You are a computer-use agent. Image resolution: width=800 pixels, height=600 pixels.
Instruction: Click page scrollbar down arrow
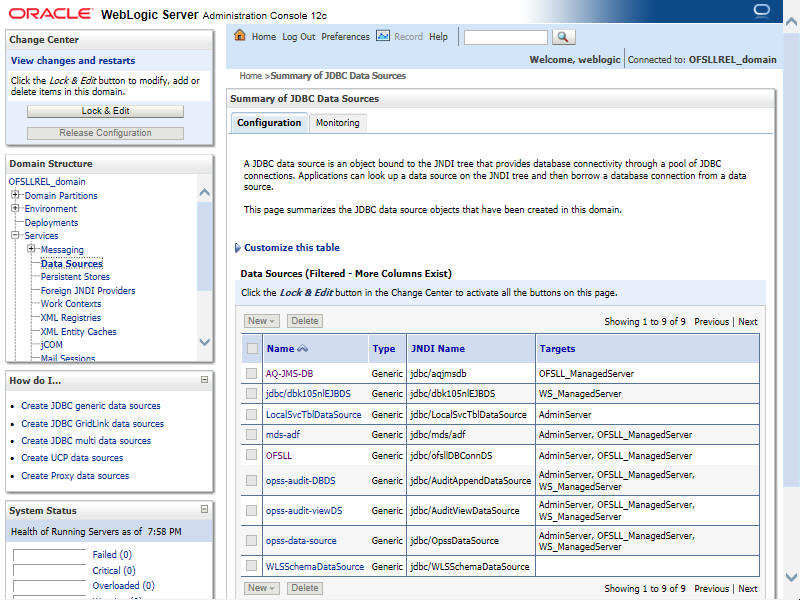pyautogui.click(x=791, y=577)
